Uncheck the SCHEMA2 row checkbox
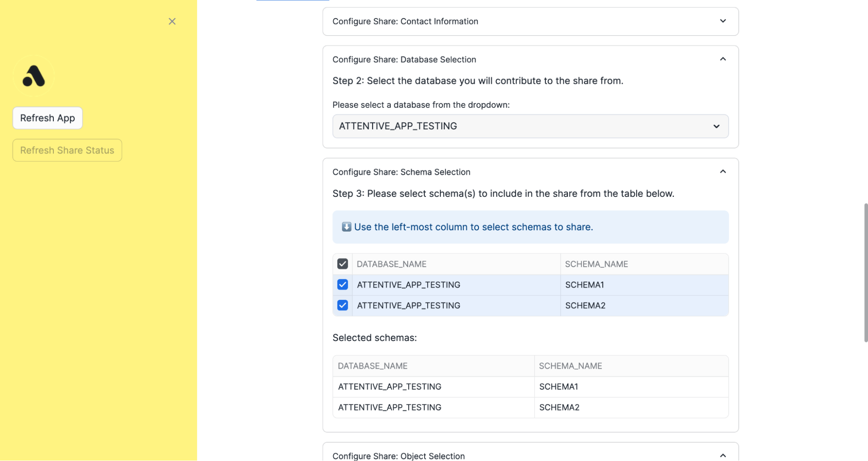The image size is (868, 461). click(x=342, y=305)
